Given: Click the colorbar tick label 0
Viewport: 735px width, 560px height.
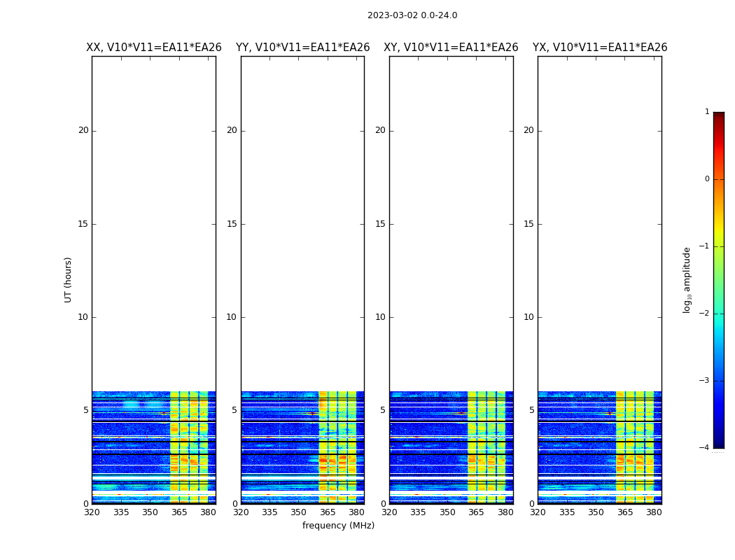Looking at the screenshot, I should pyautogui.click(x=706, y=179).
